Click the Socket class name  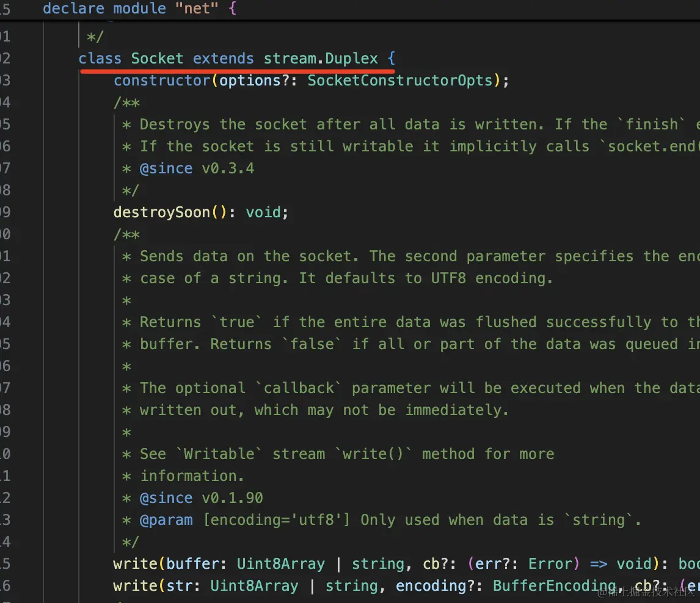[157, 59]
